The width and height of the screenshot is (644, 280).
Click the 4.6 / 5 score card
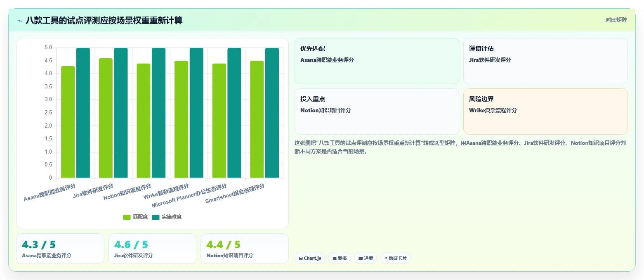coord(152,249)
